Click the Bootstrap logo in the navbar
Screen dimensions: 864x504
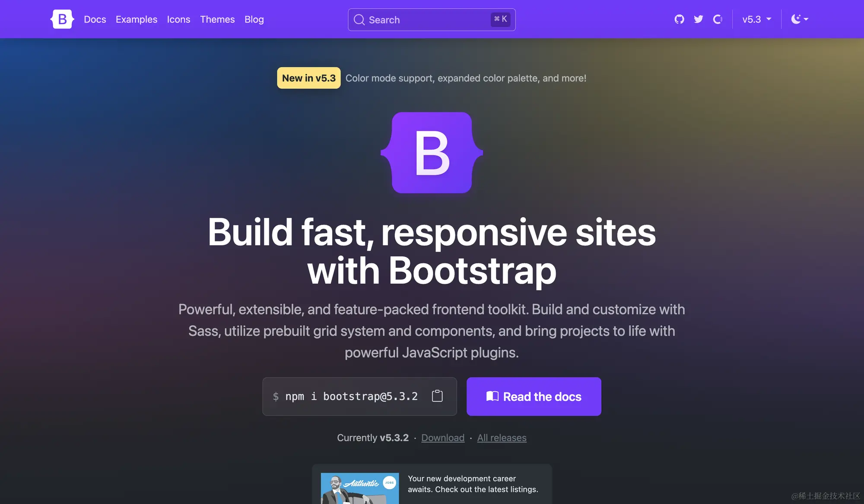point(62,19)
